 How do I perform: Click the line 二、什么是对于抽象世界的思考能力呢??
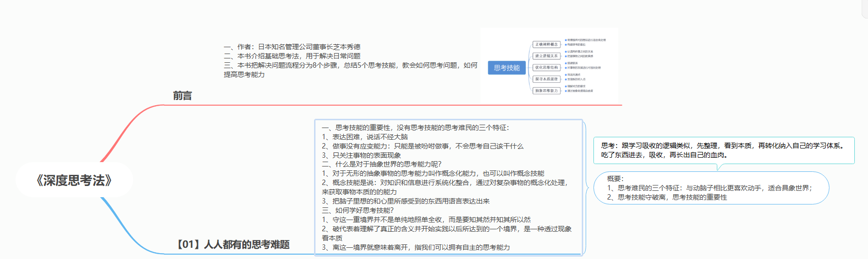(x=381, y=164)
